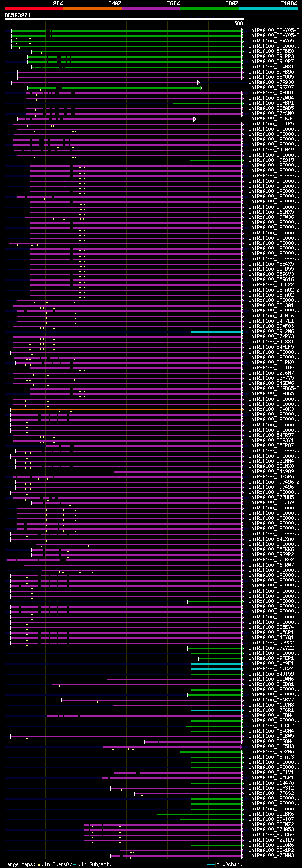Image resolution: width=302 pixels, height=868 pixels.
Task: Select UniRef100_C1E5H3 label
Action: pos(271,746)
